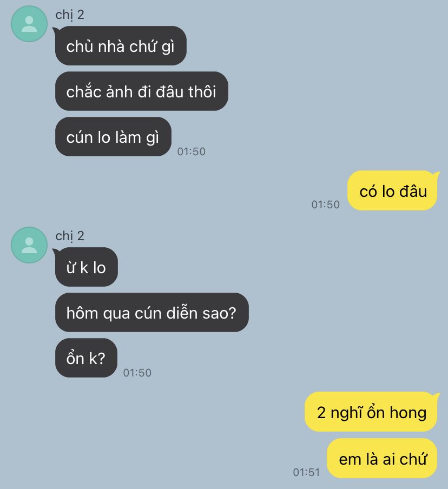Tap the yellow bubble 'em là ai chứ'

pos(382,459)
